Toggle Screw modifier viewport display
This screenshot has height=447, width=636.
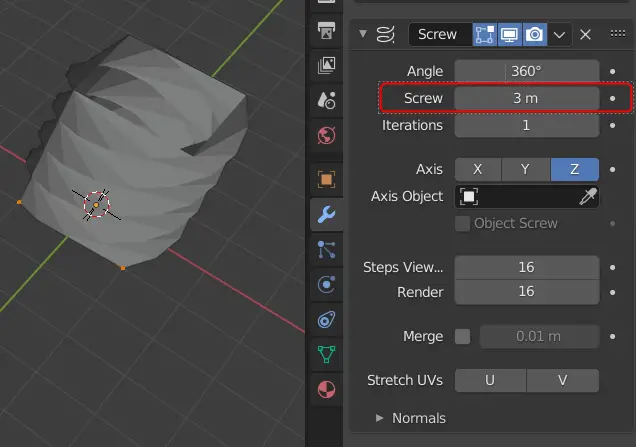(x=509, y=34)
